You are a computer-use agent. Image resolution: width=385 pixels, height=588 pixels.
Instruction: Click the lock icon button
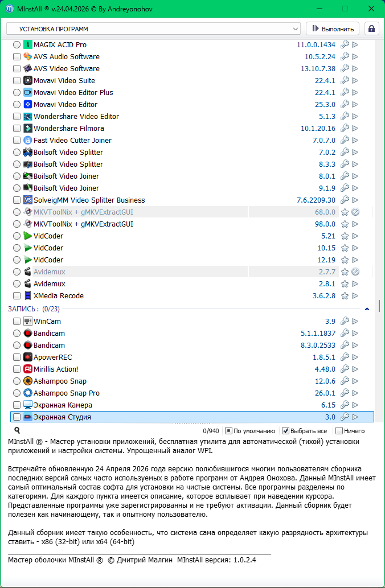(x=372, y=28)
